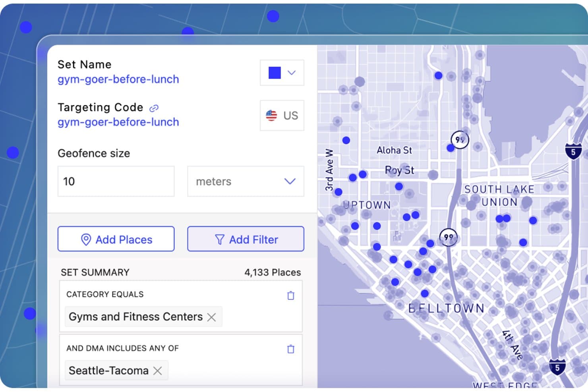Click the Aloha St map label
Viewport: 588px width, 392px height.
(394, 150)
